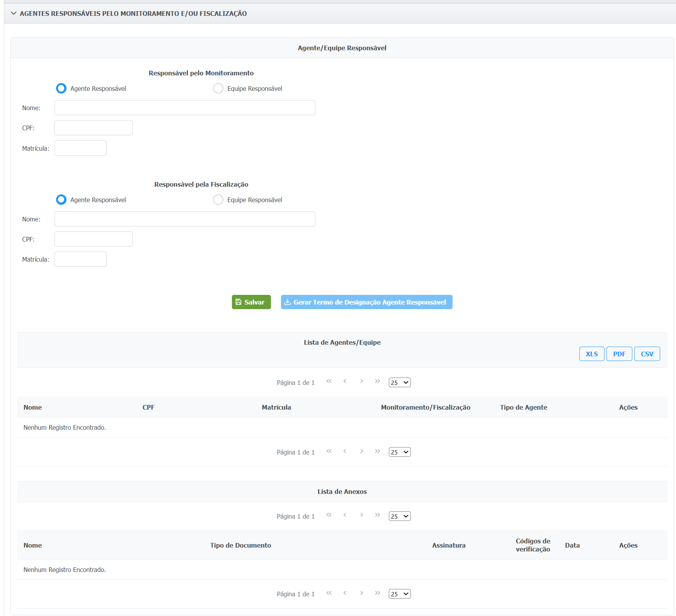Focus the Fiscalização CPF field
The width and height of the screenshot is (676, 616).
94,239
